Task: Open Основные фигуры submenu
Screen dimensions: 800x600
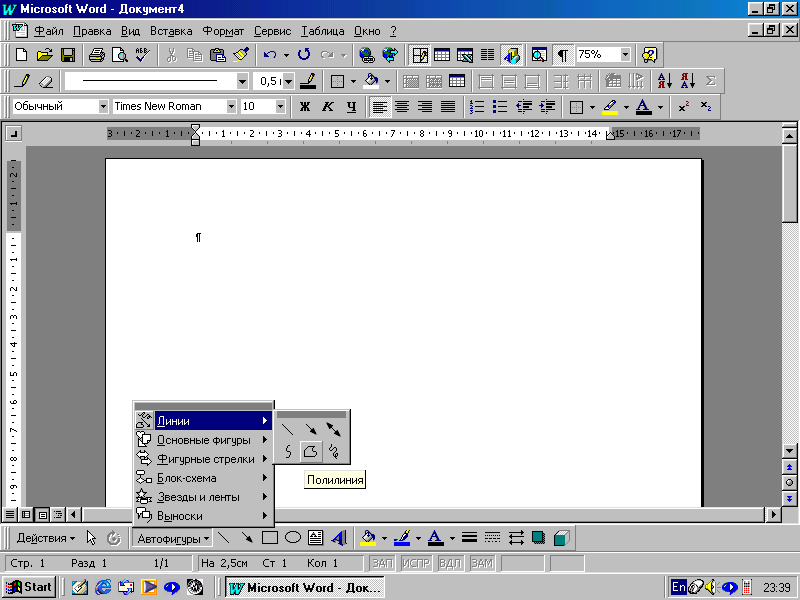Action: click(203, 440)
